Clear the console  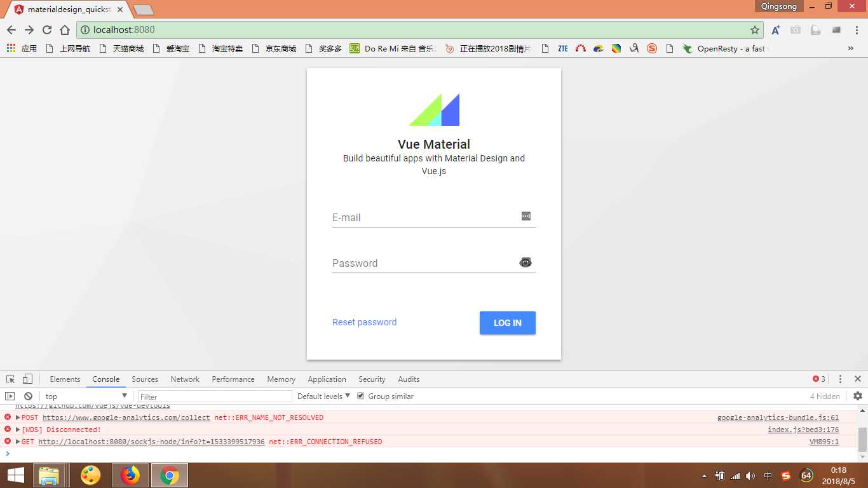pyautogui.click(x=28, y=396)
